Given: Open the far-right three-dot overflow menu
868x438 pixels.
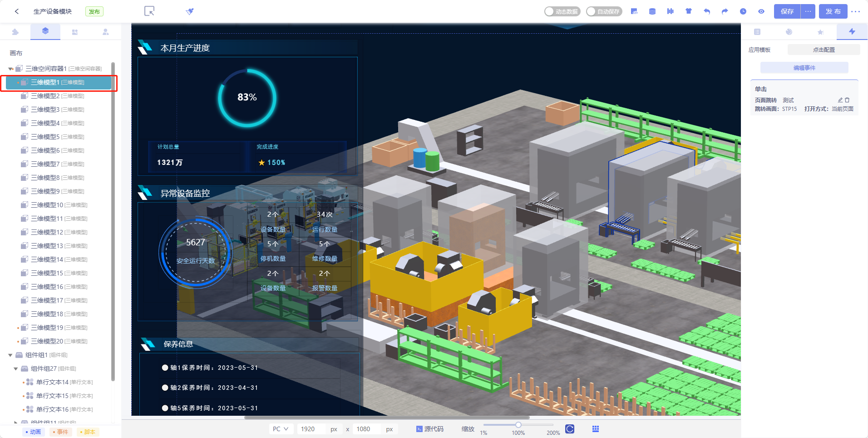Looking at the screenshot, I should click(x=856, y=11).
